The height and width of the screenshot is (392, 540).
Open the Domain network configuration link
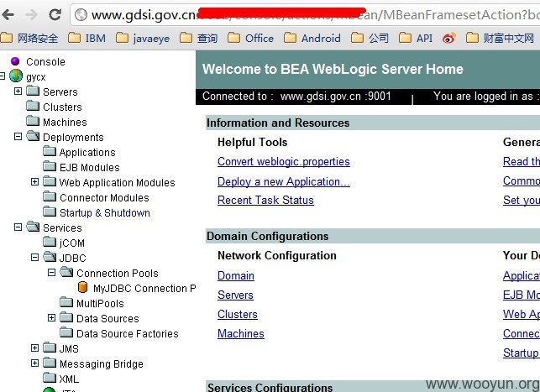(236, 275)
